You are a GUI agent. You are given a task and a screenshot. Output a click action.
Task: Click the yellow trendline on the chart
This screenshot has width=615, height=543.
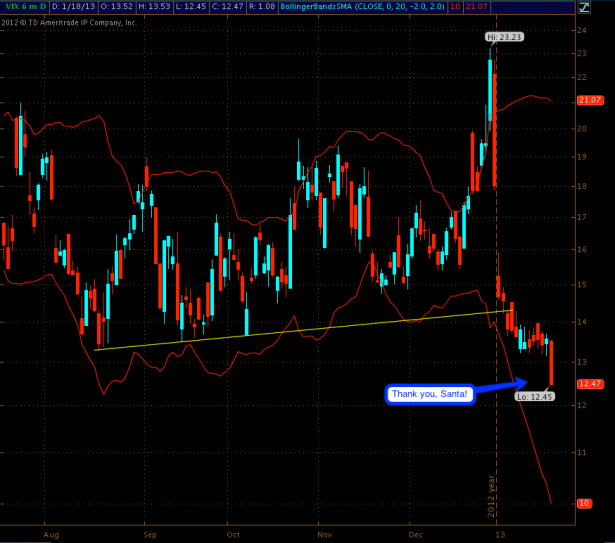coord(300,330)
